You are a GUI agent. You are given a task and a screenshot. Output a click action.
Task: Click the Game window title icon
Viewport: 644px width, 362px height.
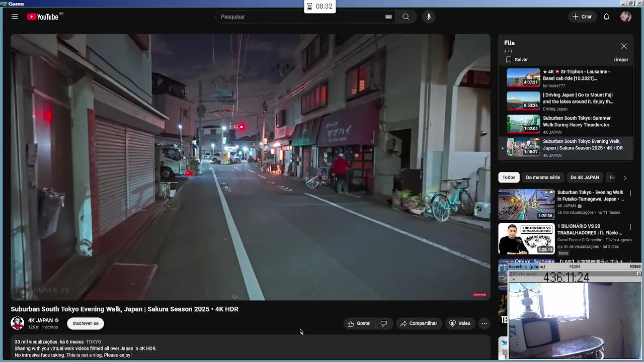4,4
